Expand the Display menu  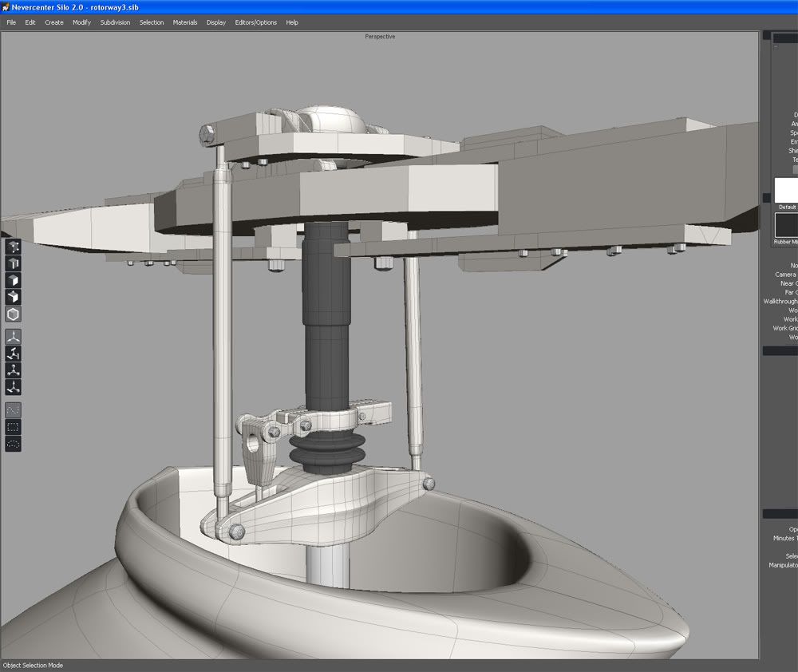tap(216, 22)
